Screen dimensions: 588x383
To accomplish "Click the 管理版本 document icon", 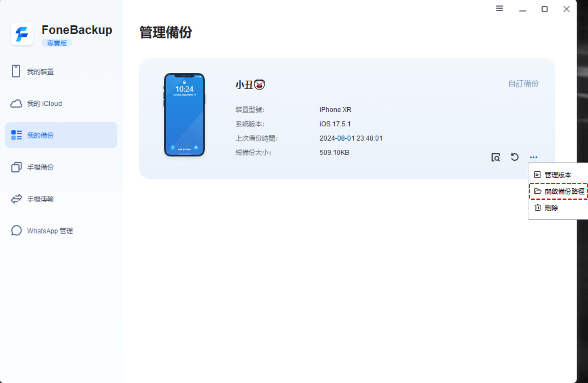I will pyautogui.click(x=537, y=175).
